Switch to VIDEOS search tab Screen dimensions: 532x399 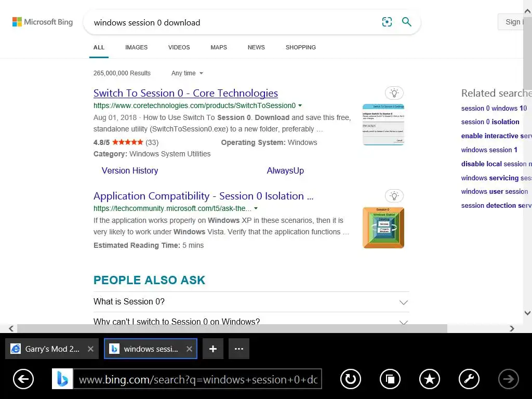click(179, 47)
